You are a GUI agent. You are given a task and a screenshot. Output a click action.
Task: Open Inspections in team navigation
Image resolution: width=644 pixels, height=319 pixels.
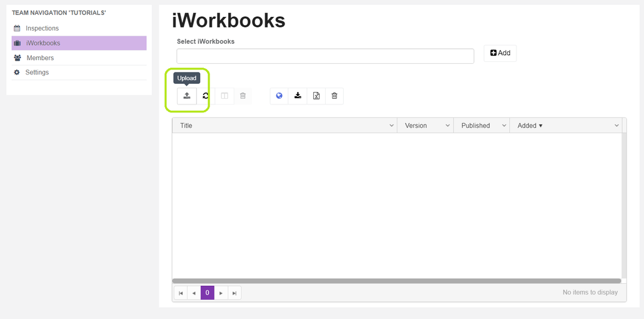42,28
